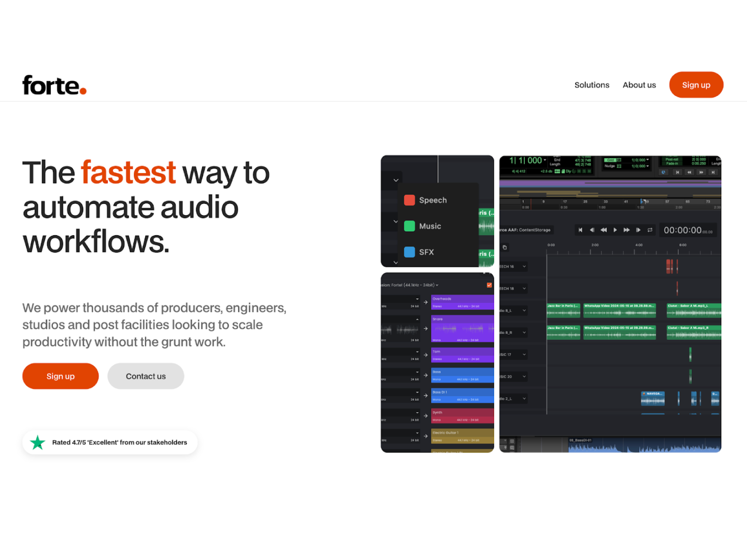The width and height of the screenshot is (747, 560).
Task: Toggle the orange checkbox in session panel
Action: (489, 285)
